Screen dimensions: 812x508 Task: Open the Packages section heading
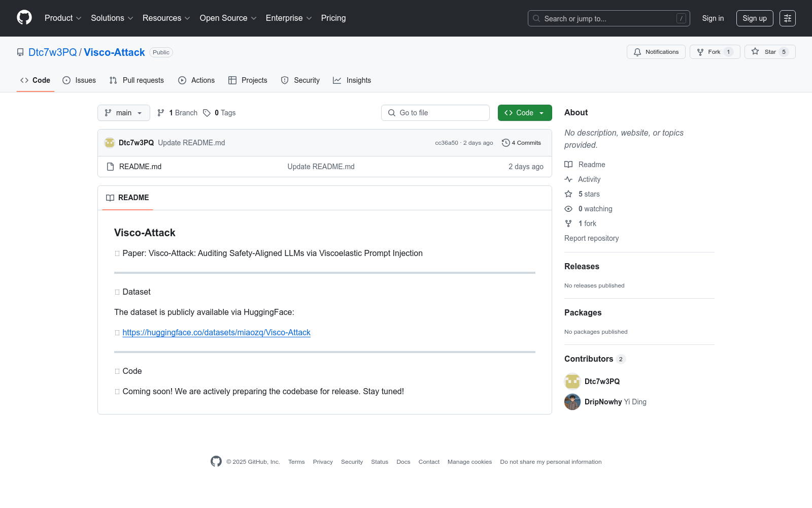(x=583, y=312)
